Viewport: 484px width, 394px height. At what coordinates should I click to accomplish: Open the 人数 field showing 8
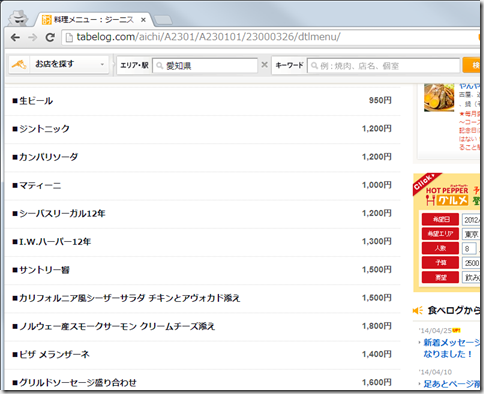coord(469,249)
